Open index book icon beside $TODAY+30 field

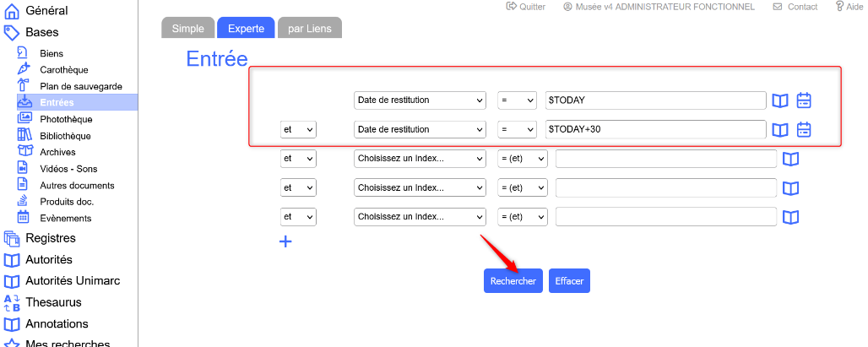[780, 130]
